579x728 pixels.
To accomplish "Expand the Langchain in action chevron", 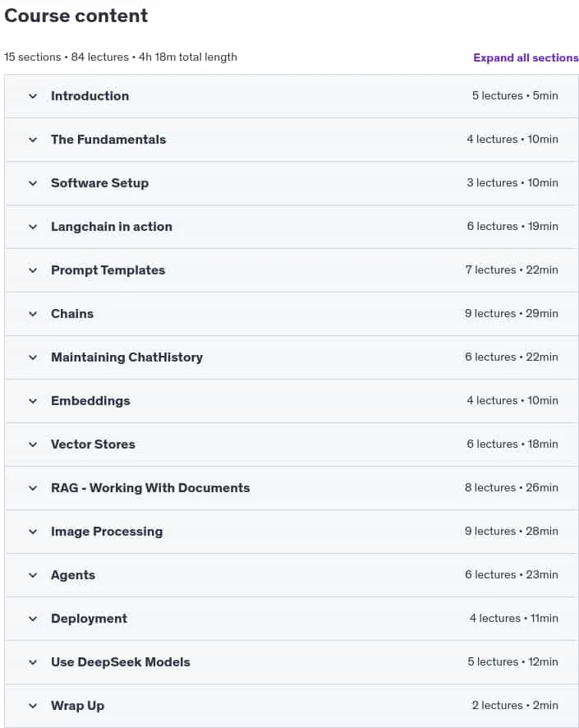I will 33,227.
